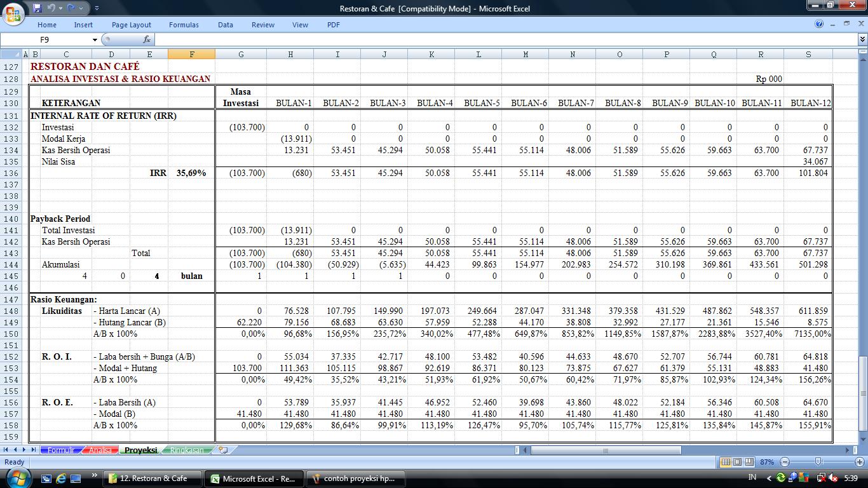This screenshot has width=868, height=488.
Task: Redo the last undone action
Action: pyautogui.click(x=71, y=8)
